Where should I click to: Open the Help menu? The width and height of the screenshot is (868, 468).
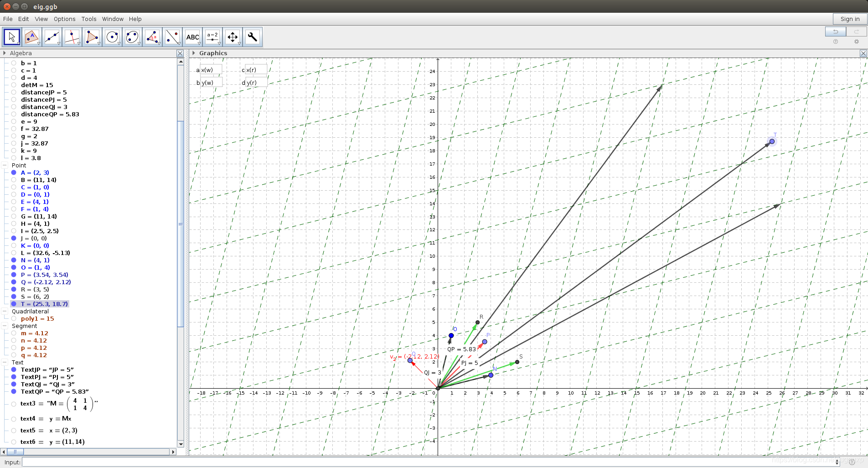click(135, 19)
